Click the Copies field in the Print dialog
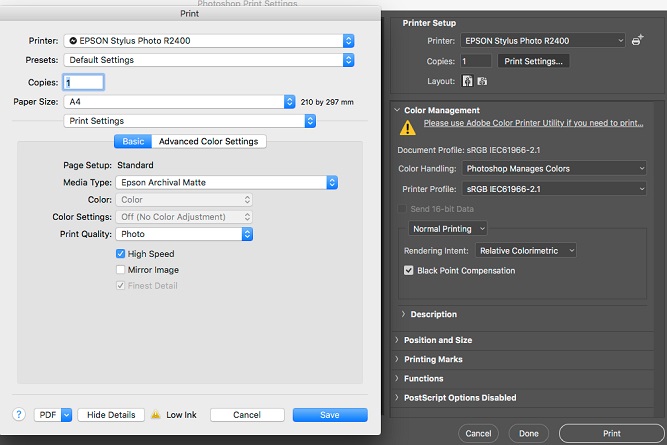Viewport: 667px width, 445px height. point(84,83)
